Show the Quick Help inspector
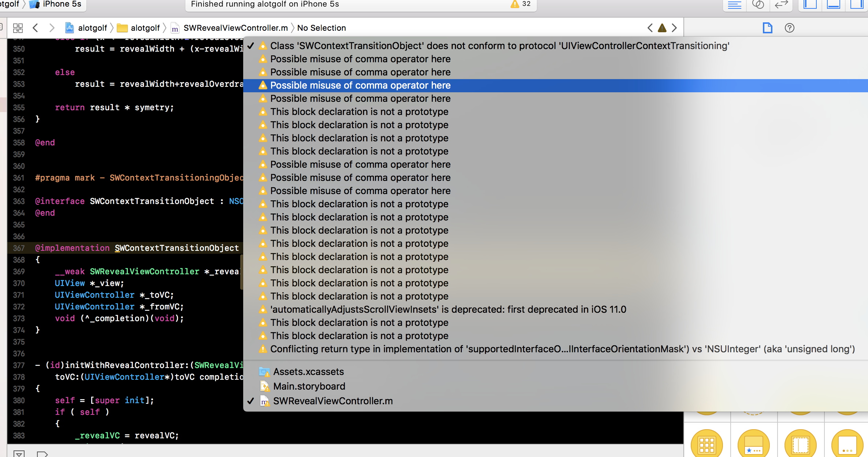The width and height of the screenshot is (868, 457). [x=790, y=28]
